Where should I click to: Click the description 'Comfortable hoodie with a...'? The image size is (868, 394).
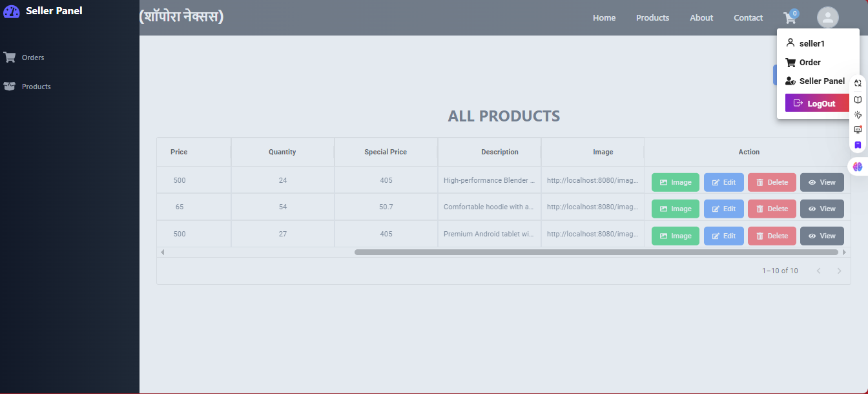[489, 207]
